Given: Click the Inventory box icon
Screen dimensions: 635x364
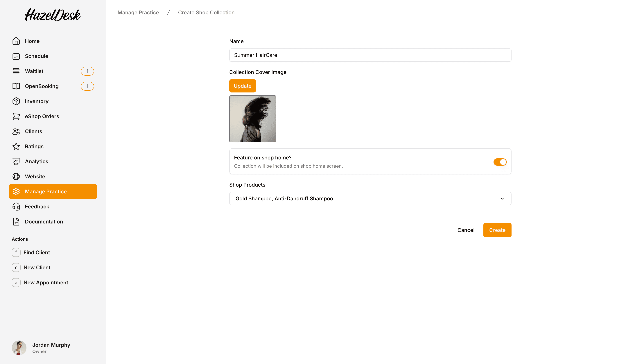Looking at the screenshot, I should [x=16, y=101].
